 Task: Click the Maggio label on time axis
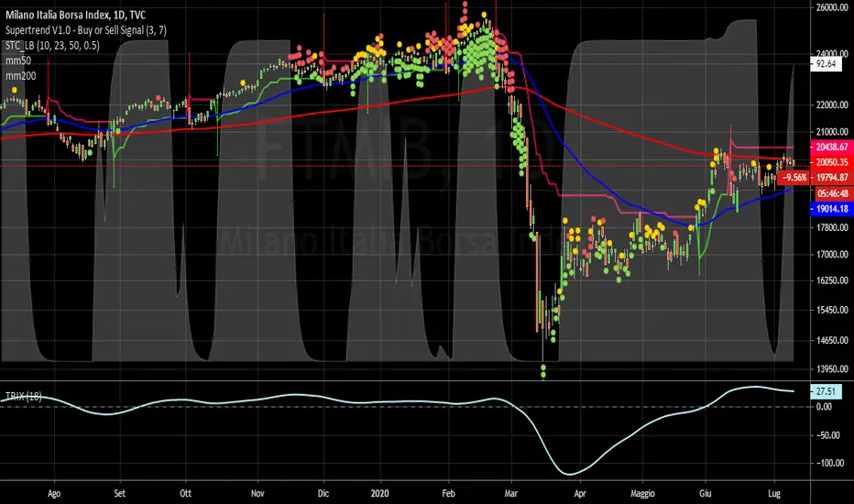[x=639, y=491]
